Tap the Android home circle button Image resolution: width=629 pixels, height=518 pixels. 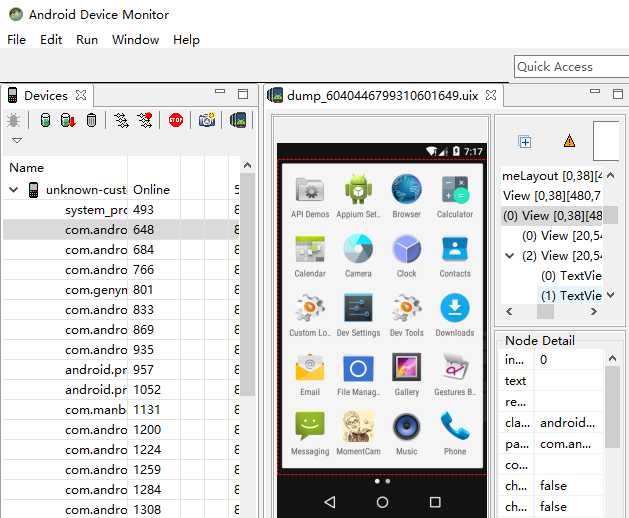tap(382, 502)
